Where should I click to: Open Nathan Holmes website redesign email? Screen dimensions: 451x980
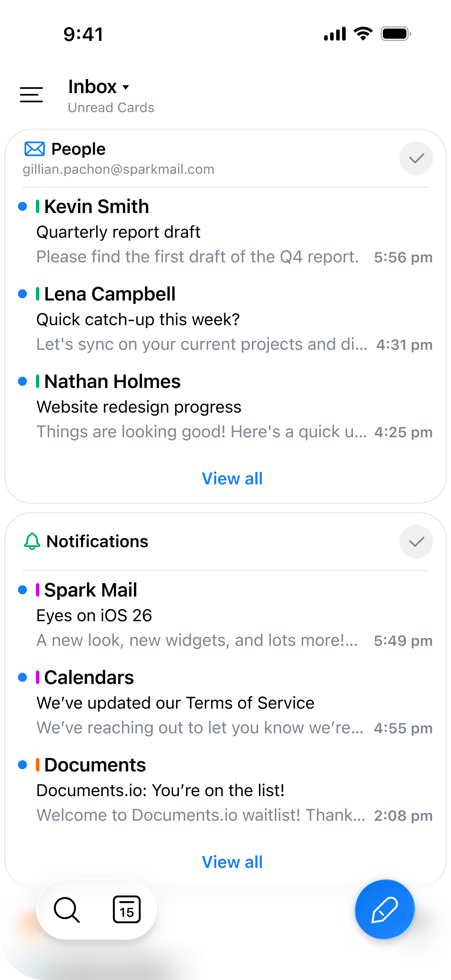point(225,407)
